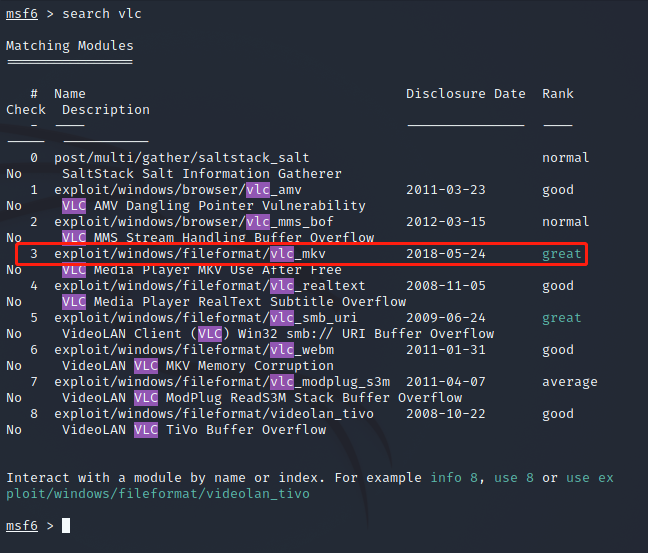Select module path ending vlc_mms_bof

(x=194, y=222)
